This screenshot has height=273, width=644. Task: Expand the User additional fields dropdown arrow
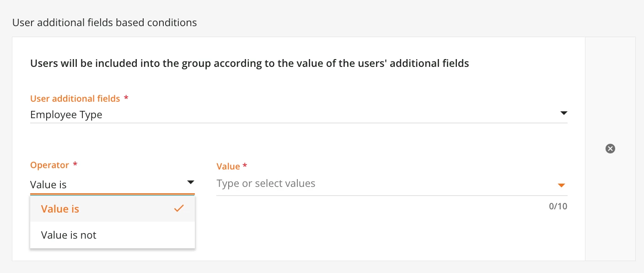tap(563, 113)
